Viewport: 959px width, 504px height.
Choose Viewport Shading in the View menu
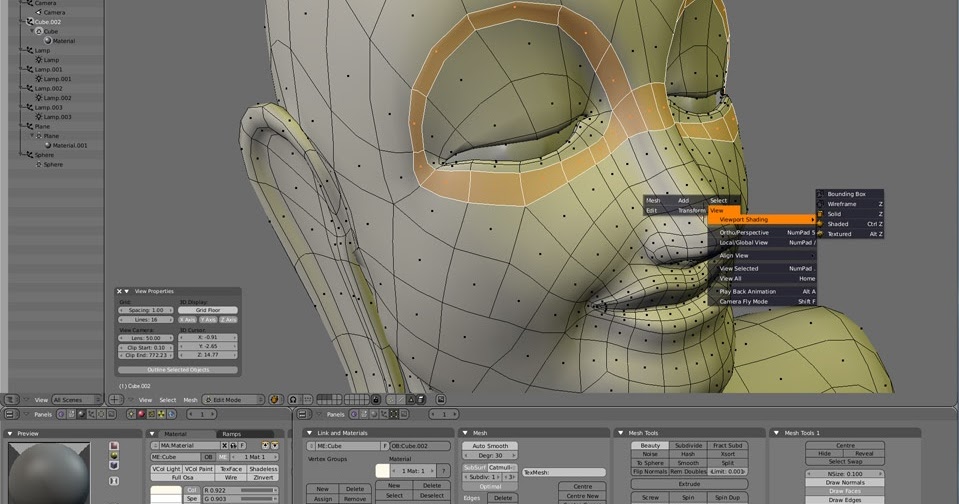click(762, 219)
